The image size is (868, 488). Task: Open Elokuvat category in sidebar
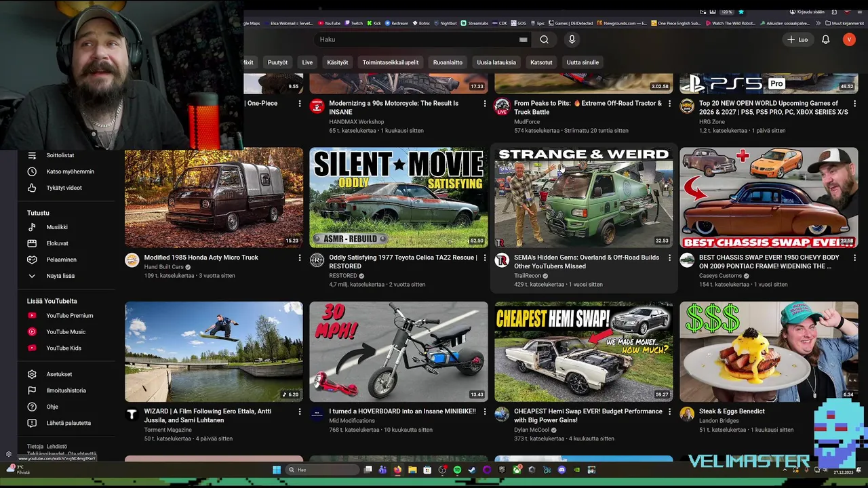[57, 243]
